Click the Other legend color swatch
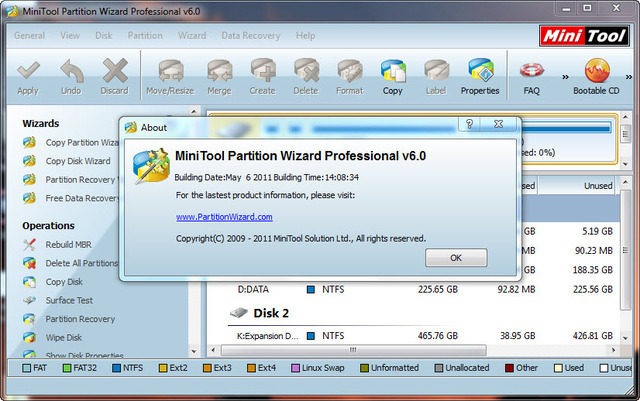Viewport: 640px width, 401px height. pos(509,368)
